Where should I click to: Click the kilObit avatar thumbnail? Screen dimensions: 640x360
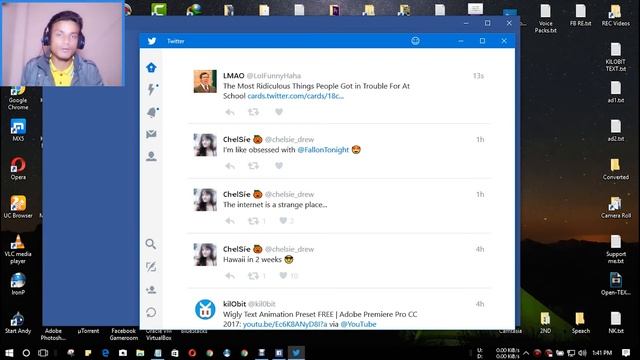pyautogui.click(x=205, y=309)
